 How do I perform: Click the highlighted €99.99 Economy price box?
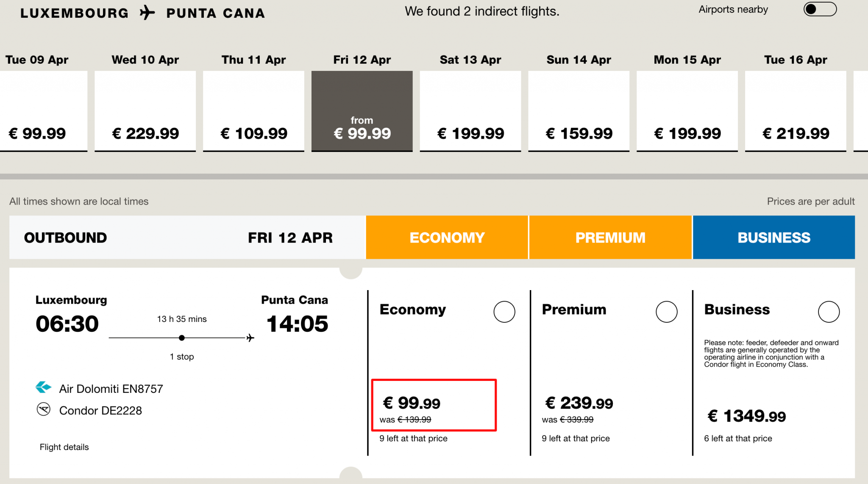434,405
